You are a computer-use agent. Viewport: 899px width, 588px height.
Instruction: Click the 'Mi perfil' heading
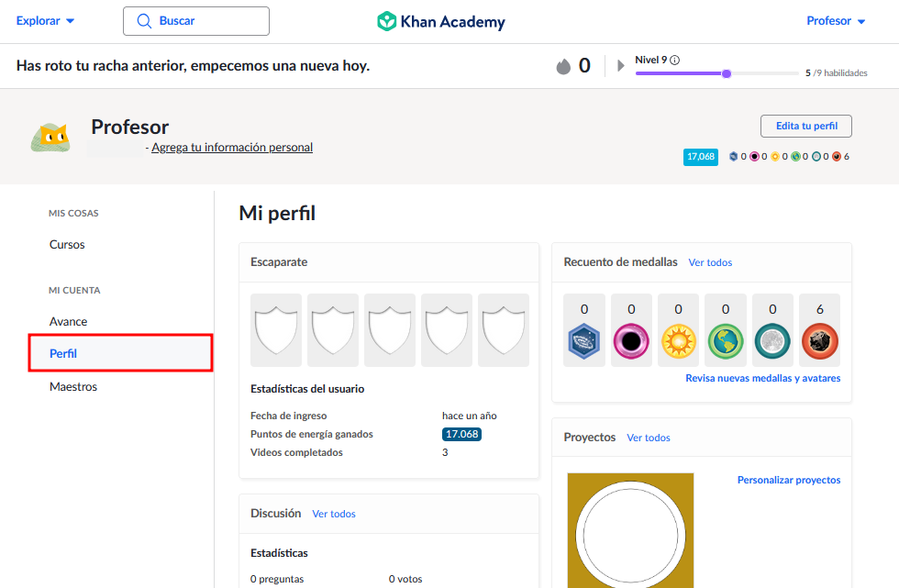click(x=277, y=213)
